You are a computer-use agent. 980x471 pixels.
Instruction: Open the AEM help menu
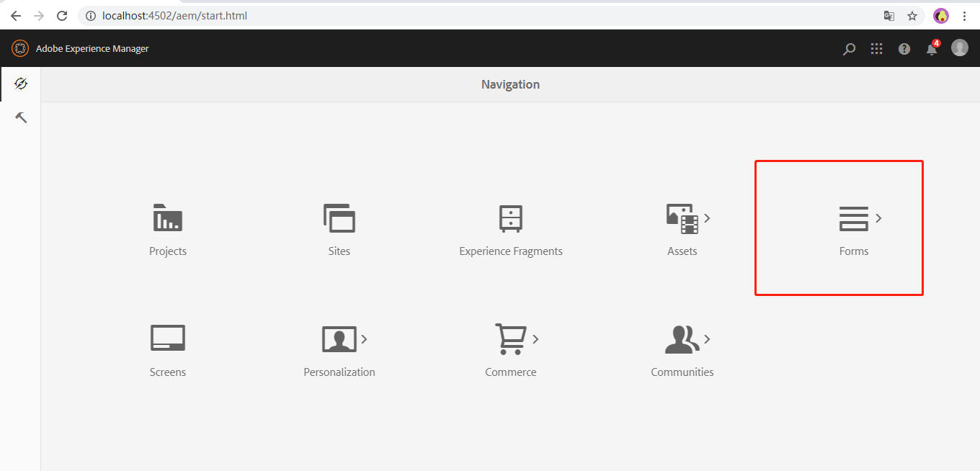point(904,48)
